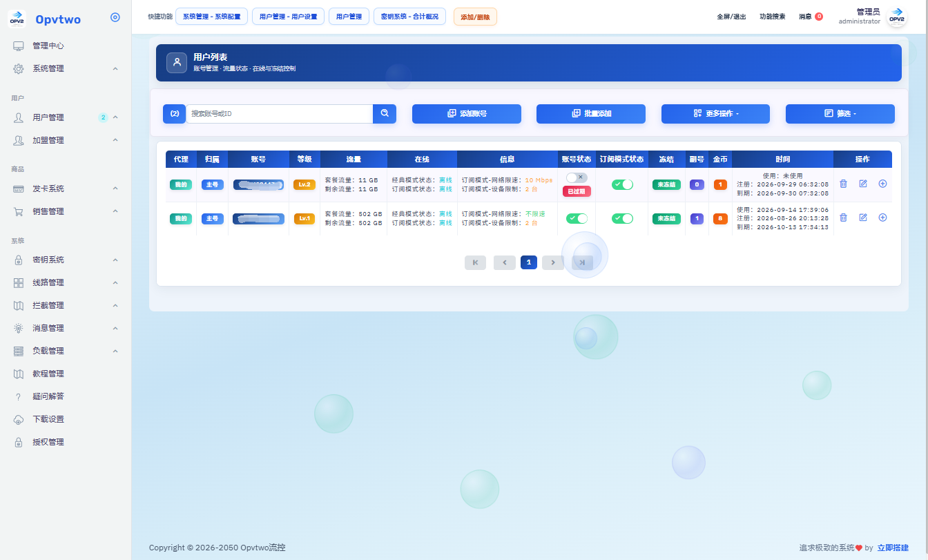Click the target icon beside Opvtwo logo

coord(115,18)
